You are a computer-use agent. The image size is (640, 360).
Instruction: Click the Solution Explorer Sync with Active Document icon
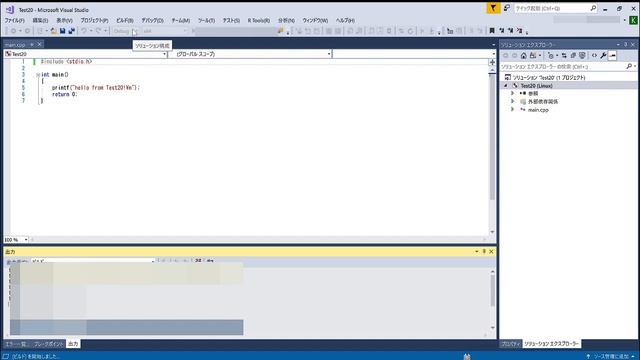(564, 56)
